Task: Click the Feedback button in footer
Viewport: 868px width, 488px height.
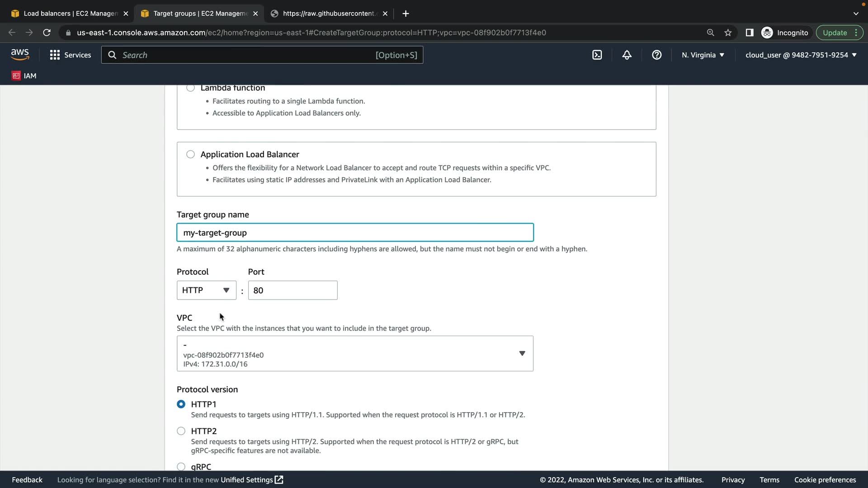Action: click(27, 479)
